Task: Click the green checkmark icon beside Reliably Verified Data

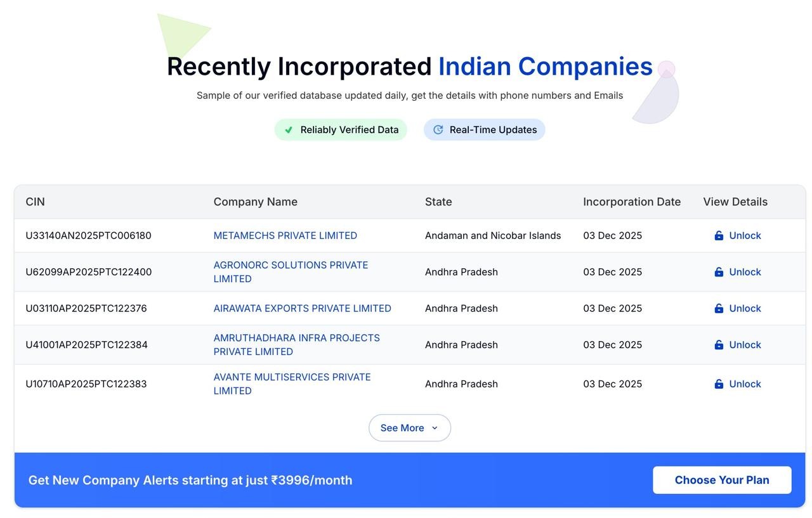Action: 289,130
